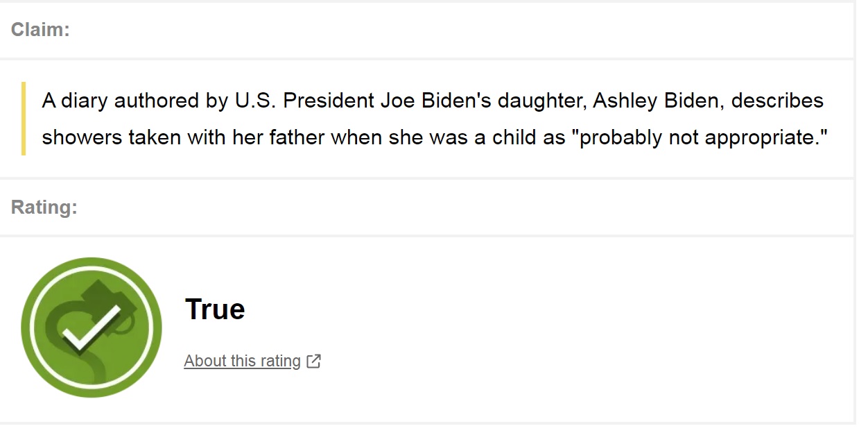Click the quoted phrase probably not appropriate
This screenshot has width=868, height=442.
pyautogui.click(x=704, y=137)
